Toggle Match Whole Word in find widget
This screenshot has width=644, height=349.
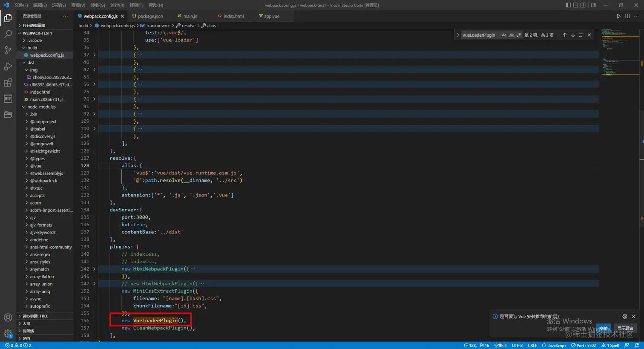pyautogui.click(x=511, y=35)
